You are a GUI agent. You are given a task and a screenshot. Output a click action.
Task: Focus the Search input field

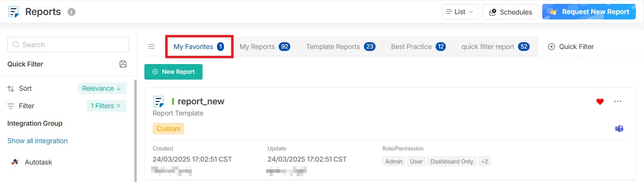pos(68,45)
